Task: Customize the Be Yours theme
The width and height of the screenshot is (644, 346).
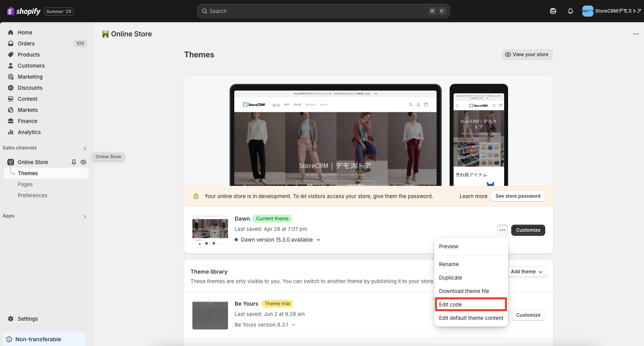Action: pos(528,315)
